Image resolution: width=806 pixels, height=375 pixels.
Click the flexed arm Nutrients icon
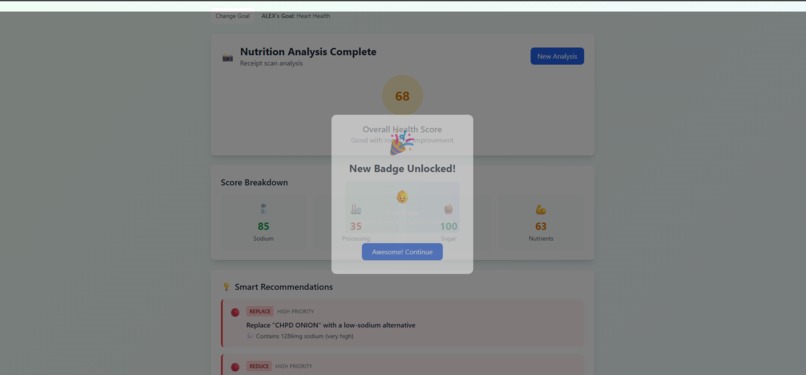click(541, 210)
